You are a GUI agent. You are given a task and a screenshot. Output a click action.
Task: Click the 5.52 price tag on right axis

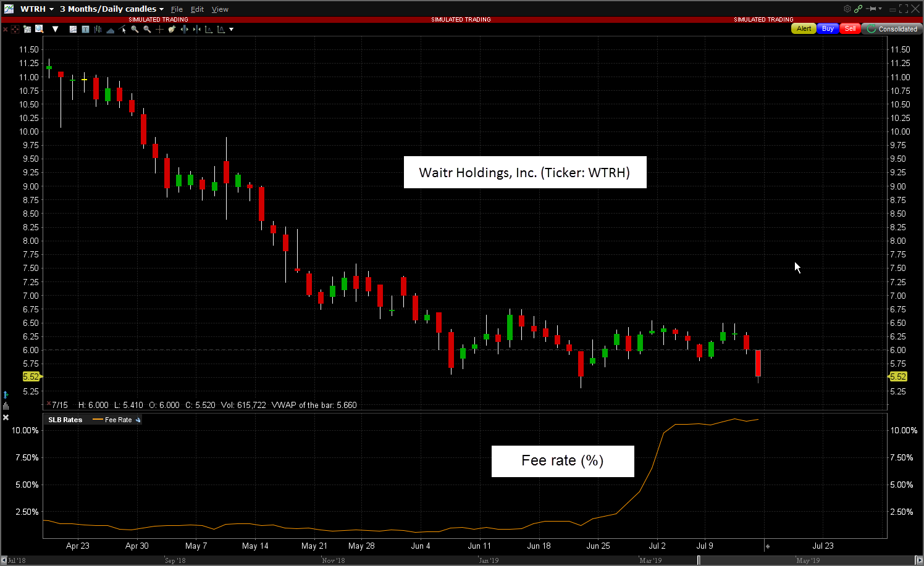897,377
